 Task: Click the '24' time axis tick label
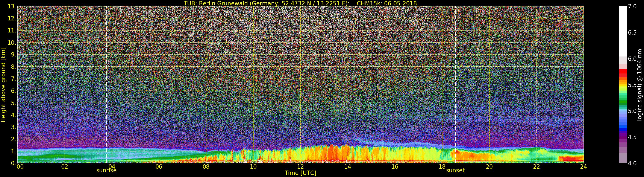click(583, 167)
